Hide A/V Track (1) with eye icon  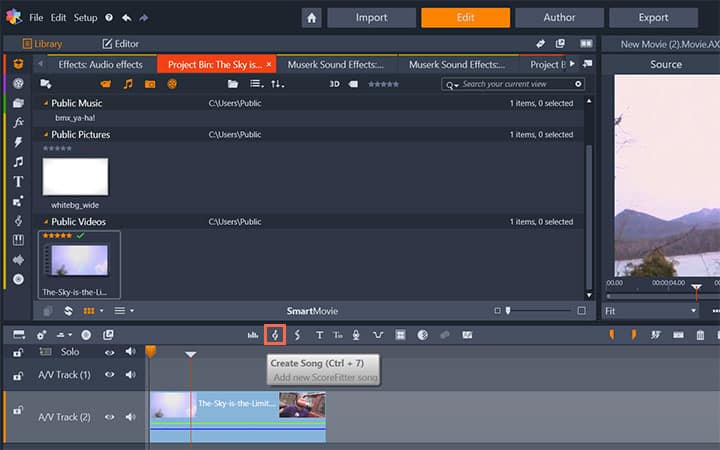coord(109,375)
